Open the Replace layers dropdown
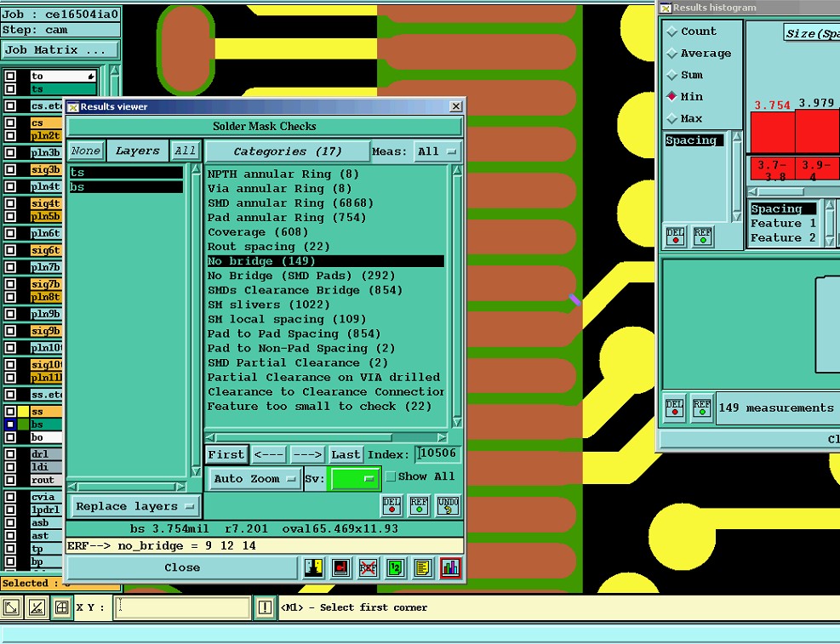This screenshot has width=840, height=644. pos(134,506)
